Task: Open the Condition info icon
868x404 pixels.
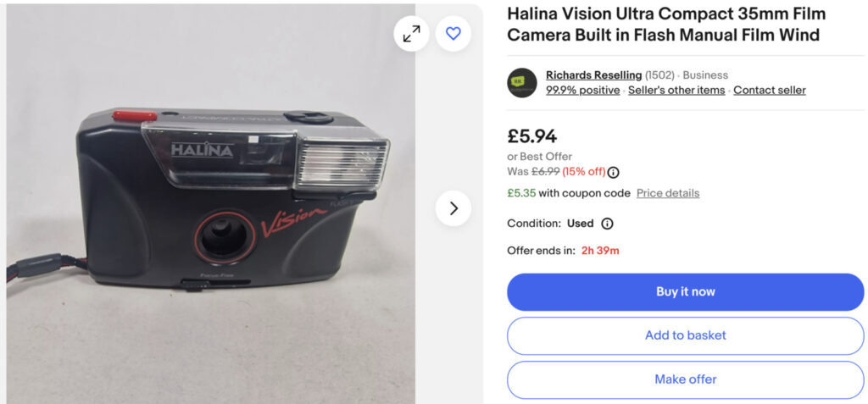Action: point(607,224)
